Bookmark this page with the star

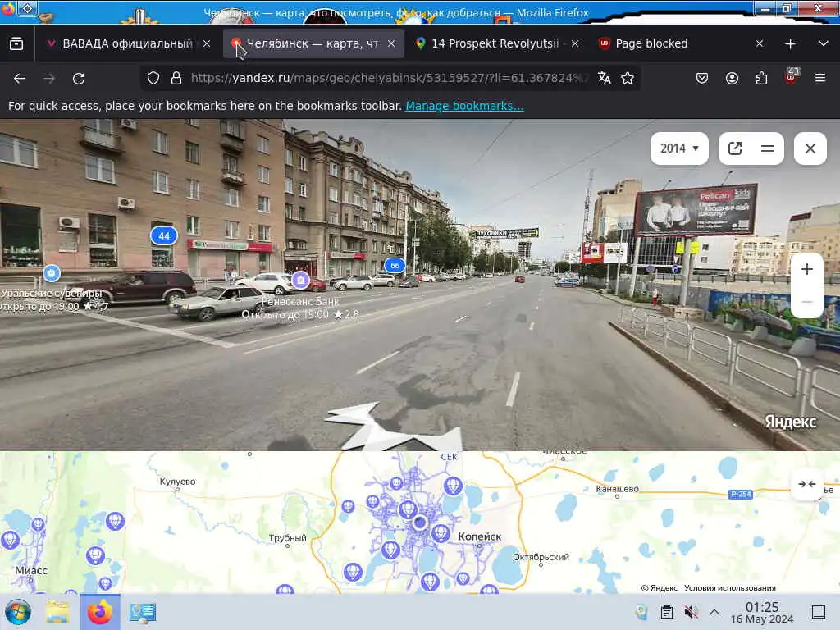(x=628, y=78)
